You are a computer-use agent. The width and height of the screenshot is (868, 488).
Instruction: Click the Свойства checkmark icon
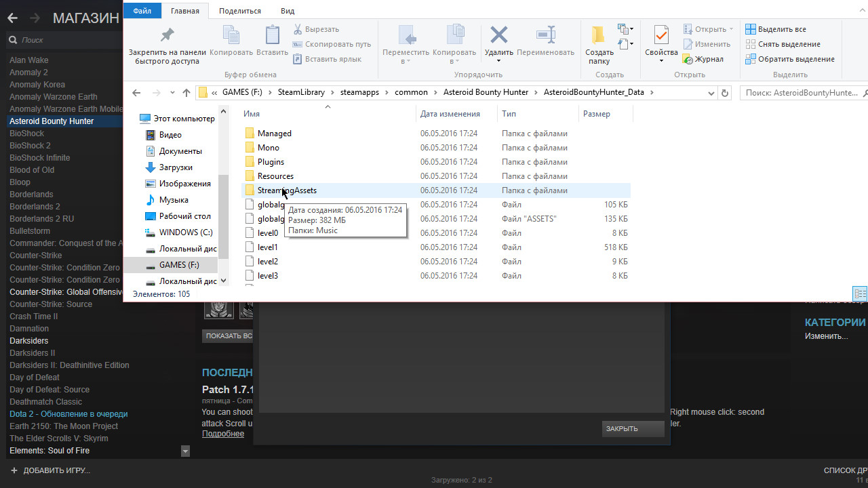(x=661, y=35)
